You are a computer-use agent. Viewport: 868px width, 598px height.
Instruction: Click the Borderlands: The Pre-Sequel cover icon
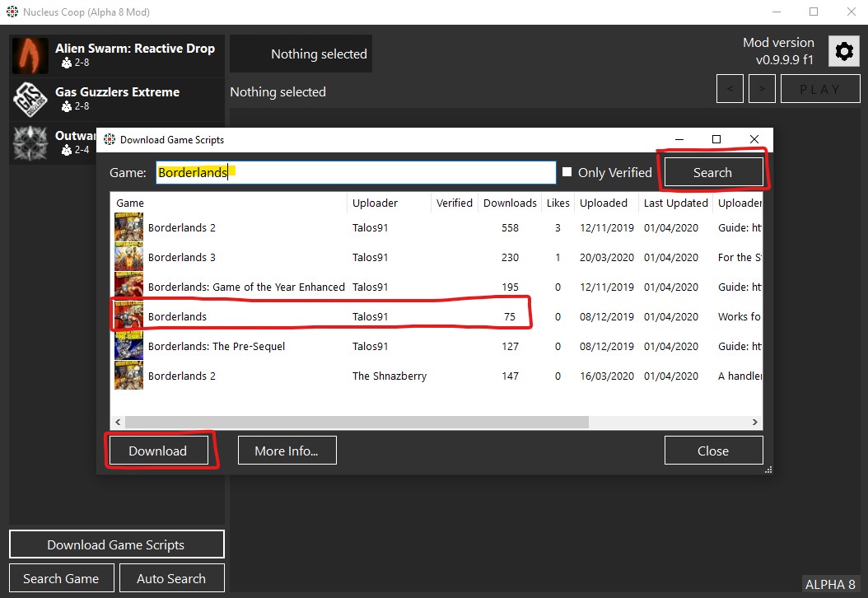pyautogui.click(x=129, y=346)
